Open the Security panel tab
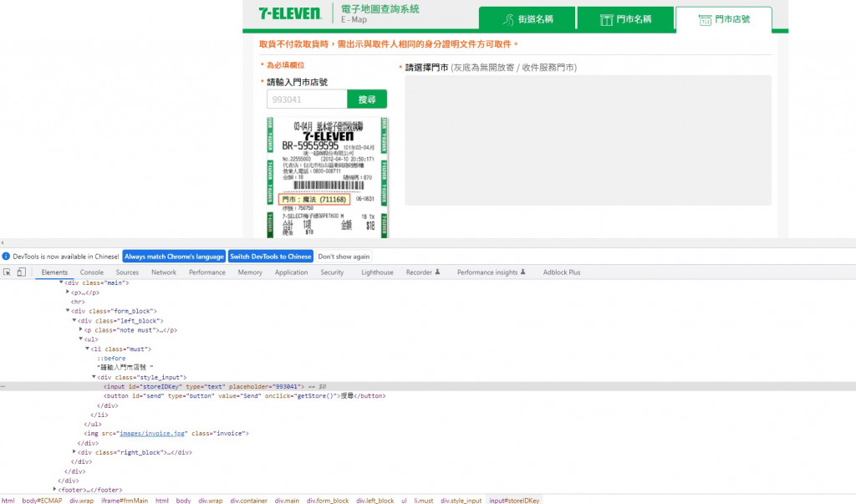The width and height of the screenshot is (856, 504). click(332, 272)
